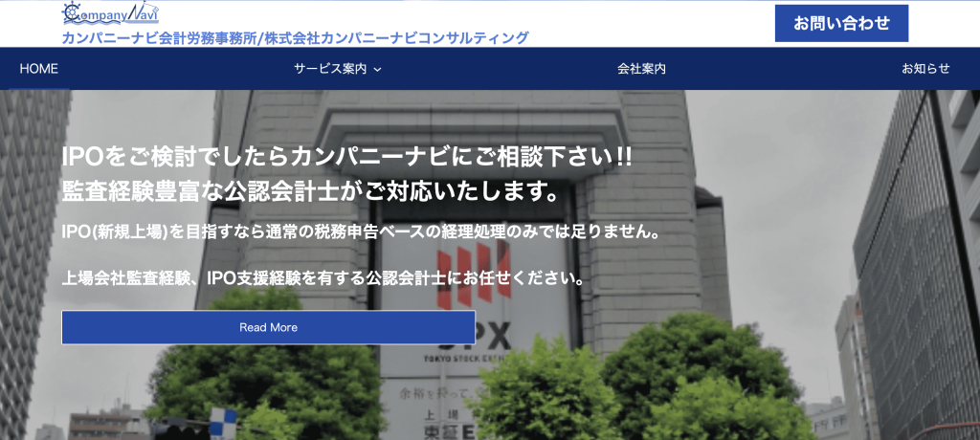Click the IPOをご検討でしたら headline line
The height and width of the screenshot is (440, 980).
(x=346, y=157)
